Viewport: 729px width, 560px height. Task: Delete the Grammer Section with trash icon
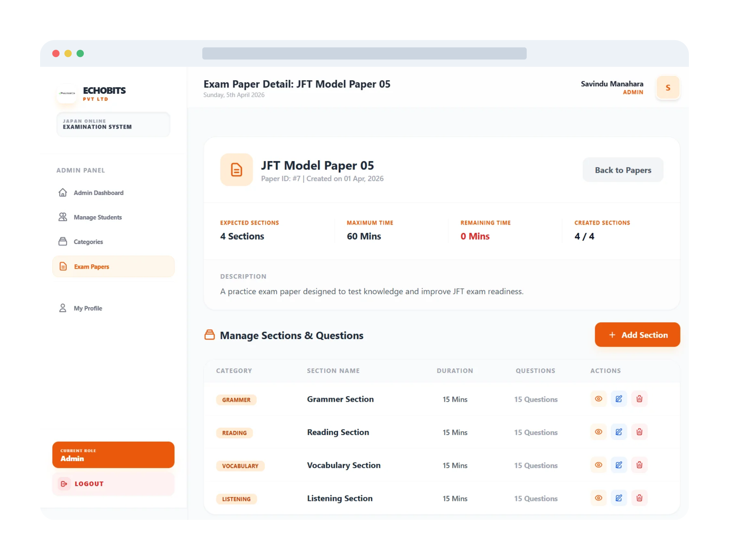pyautogui.click(x=639, y=399)
